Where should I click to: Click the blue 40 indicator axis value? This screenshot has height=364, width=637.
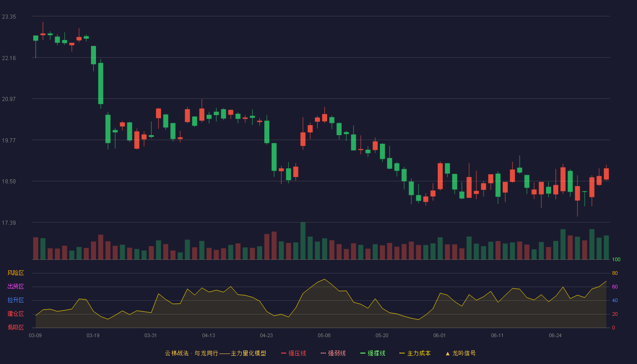(615, 300)
